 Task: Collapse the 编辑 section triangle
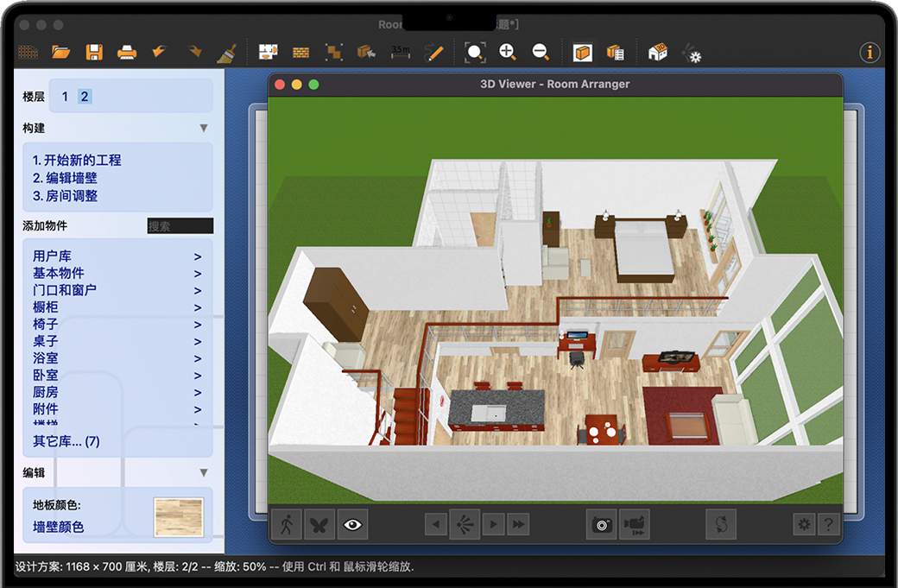pos(204,473)
